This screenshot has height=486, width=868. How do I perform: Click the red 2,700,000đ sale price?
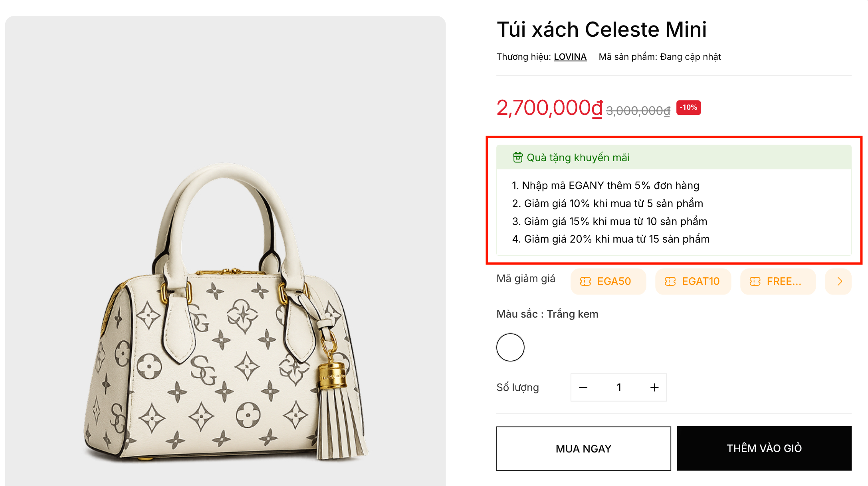point(549,108)
